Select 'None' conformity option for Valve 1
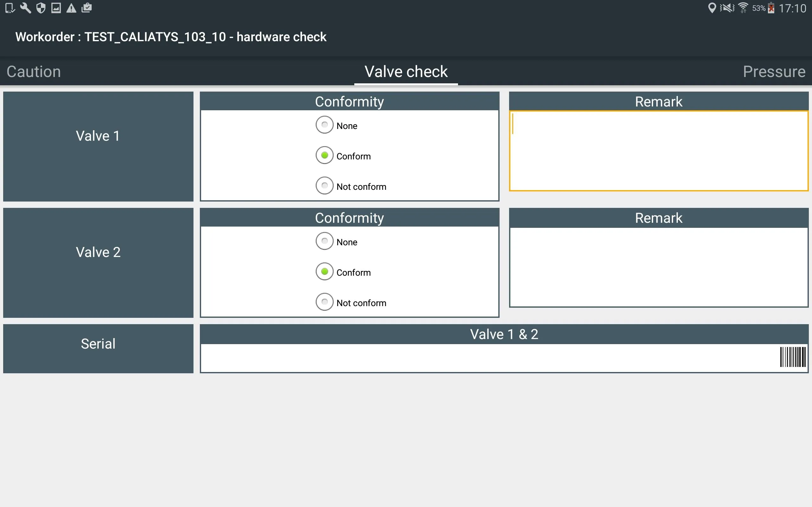Screen dimensions: 812x507 pyautogui.click(x=325, y=125)
